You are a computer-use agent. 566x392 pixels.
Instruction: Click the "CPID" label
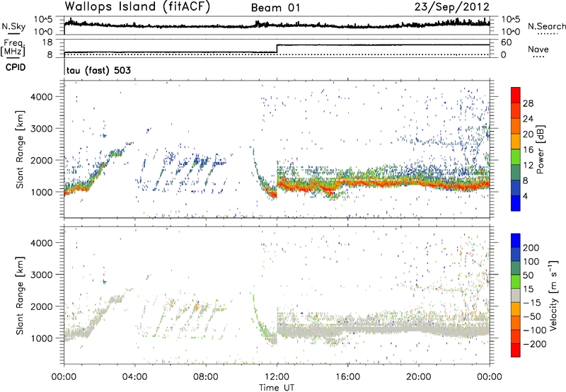pos(16,67)
